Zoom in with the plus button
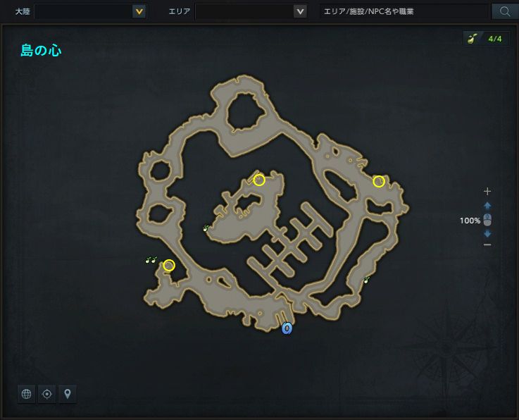 click(487, 191)
